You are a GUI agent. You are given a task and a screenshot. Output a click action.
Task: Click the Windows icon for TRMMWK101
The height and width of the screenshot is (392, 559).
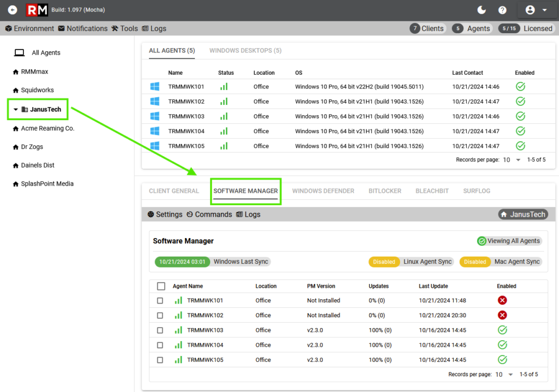coord(154,87)
